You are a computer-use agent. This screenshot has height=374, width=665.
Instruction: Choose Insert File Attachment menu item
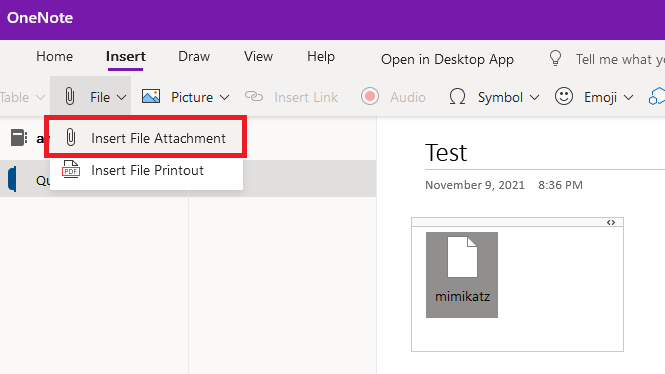pos(146,138)
